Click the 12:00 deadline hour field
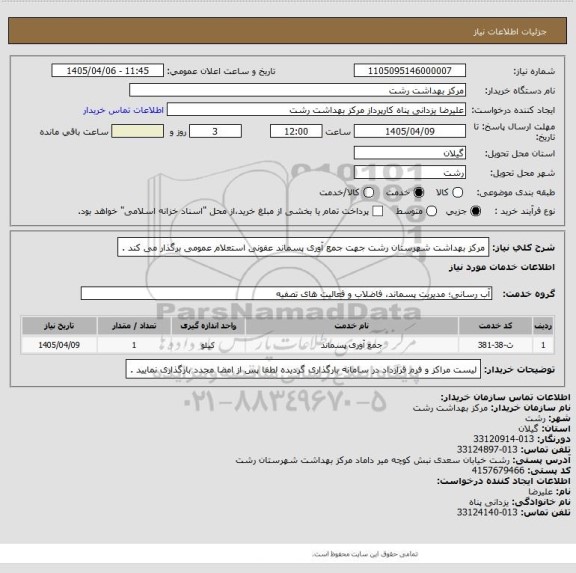Viewport: 576px width, 573px height. click(x=296, y=131)
